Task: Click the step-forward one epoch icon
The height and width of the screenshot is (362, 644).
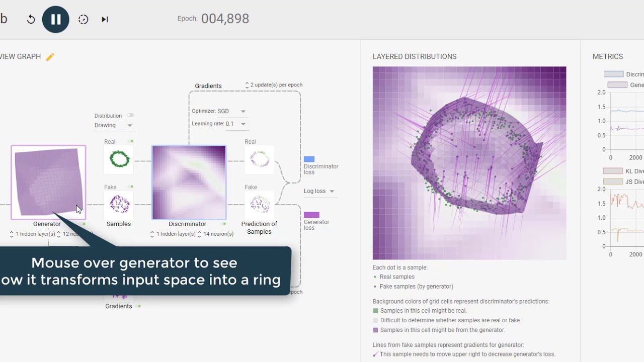Action: coord(105,19)
